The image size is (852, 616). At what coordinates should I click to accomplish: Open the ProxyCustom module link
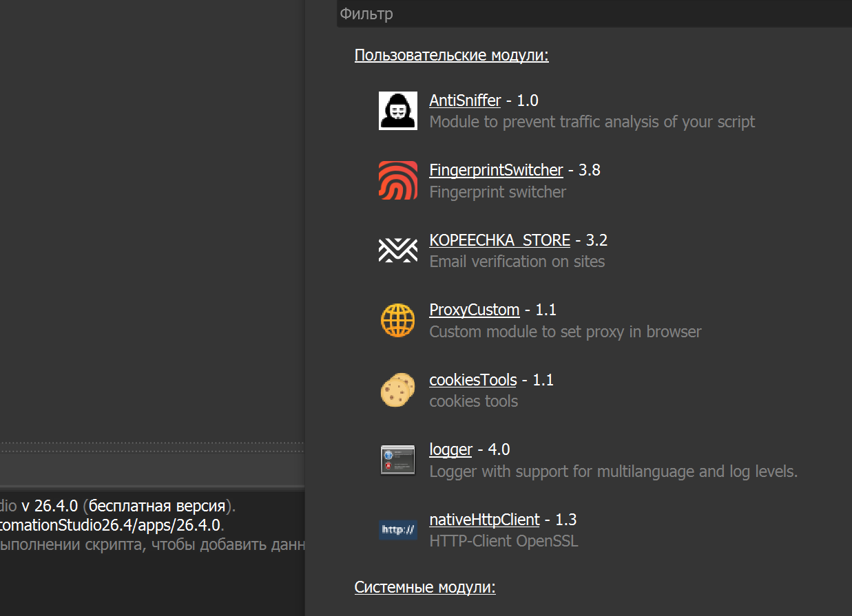[474, 310]
